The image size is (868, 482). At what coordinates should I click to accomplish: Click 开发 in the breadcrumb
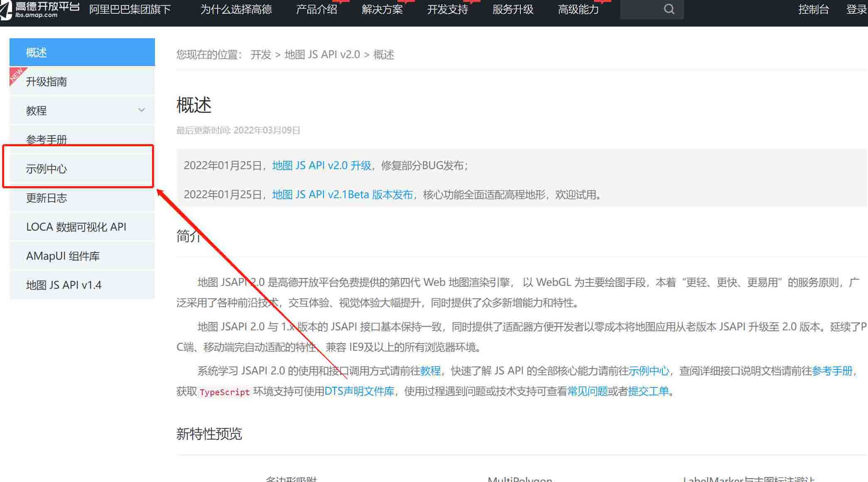tap(261, 54)
